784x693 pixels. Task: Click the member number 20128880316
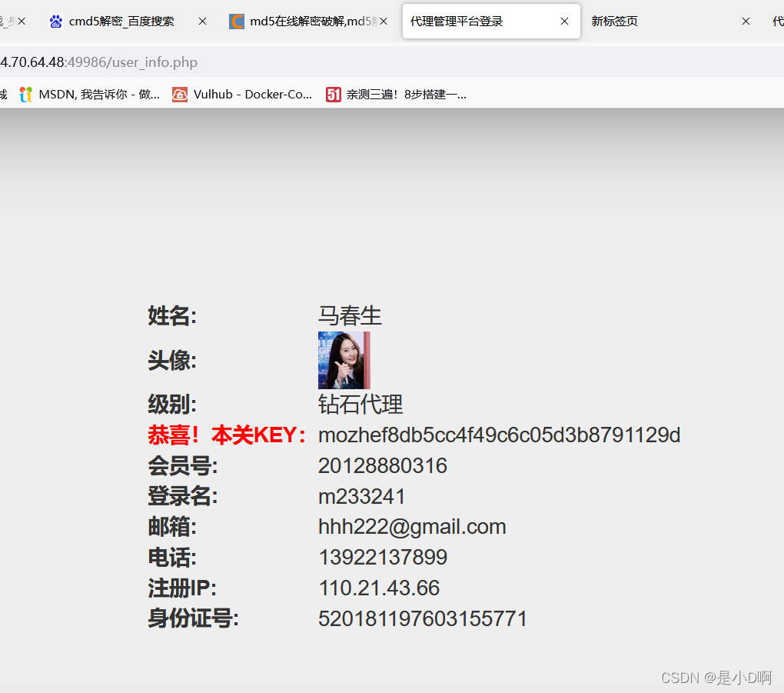click(383, 466)
